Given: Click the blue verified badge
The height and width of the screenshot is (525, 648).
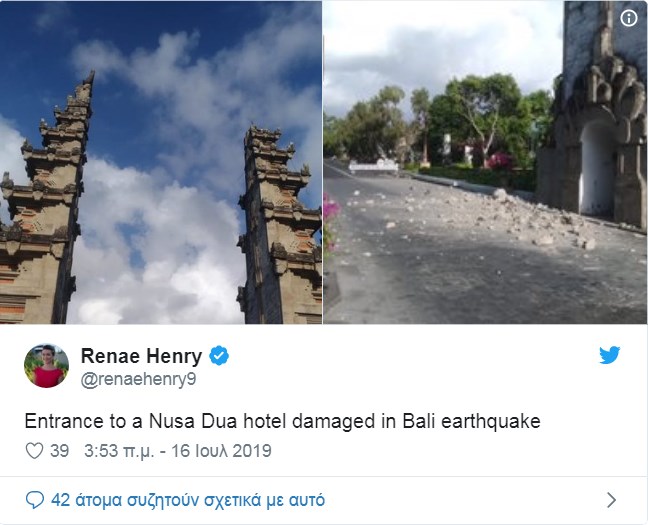Looking at the screenshot, I should coord(219,356).
